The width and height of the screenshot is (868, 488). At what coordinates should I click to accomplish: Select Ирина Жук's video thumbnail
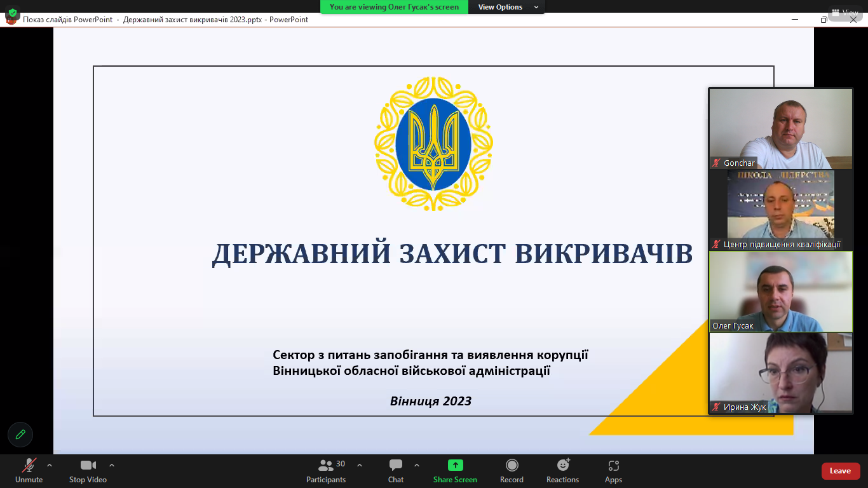pos(780,373)
